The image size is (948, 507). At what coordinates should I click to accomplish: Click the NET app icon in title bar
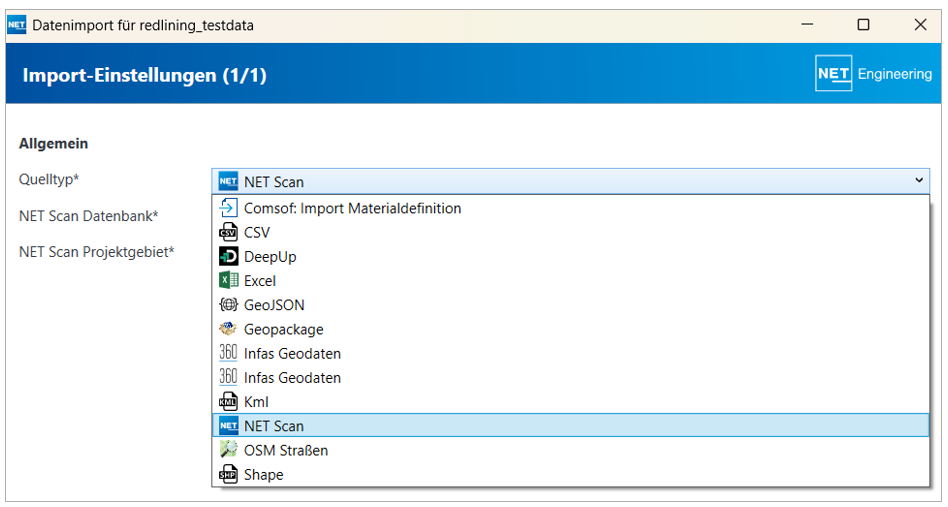(x=16, y=25)
